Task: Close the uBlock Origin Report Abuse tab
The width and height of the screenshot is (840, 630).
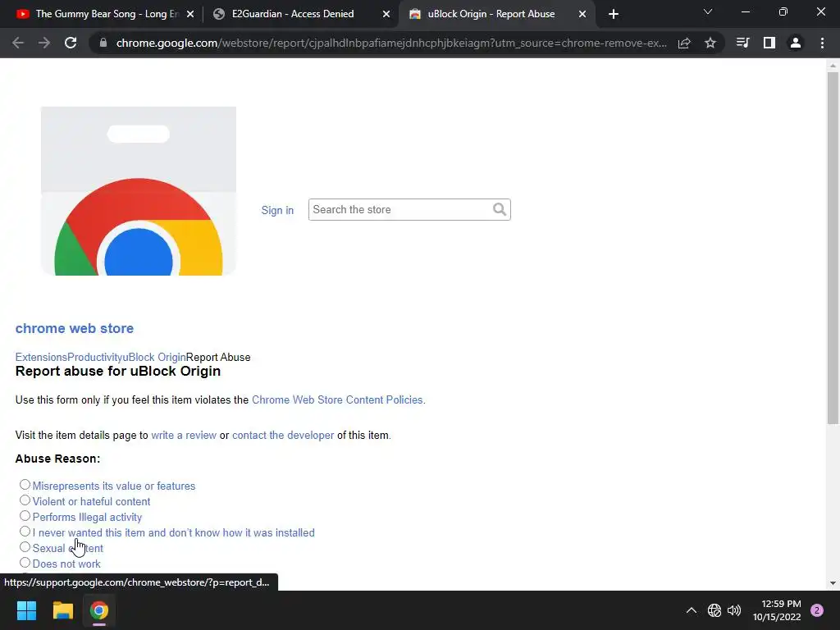Action: point(582,14)
